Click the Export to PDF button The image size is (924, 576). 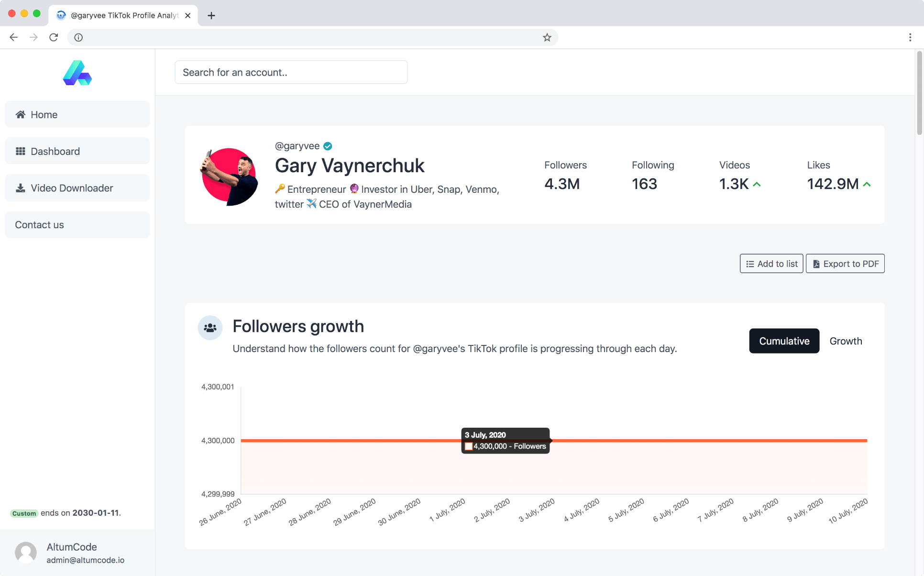(845, 264)
